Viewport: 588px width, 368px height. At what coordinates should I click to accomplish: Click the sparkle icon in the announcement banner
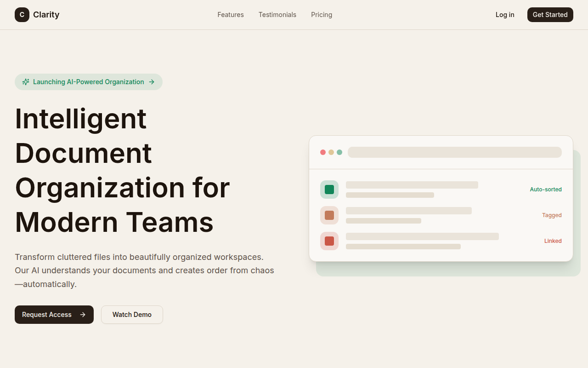pos(26,81)
